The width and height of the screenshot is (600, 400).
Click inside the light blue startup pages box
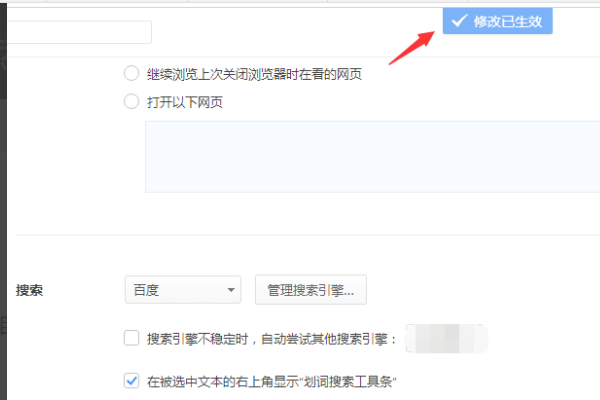point(372,157)
